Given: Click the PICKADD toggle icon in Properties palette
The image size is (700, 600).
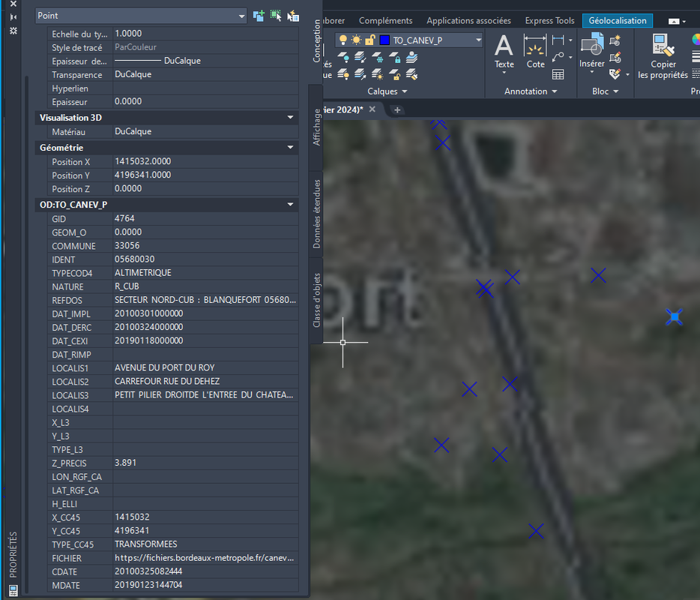Looking at the screenshot, I should point(259,16).
